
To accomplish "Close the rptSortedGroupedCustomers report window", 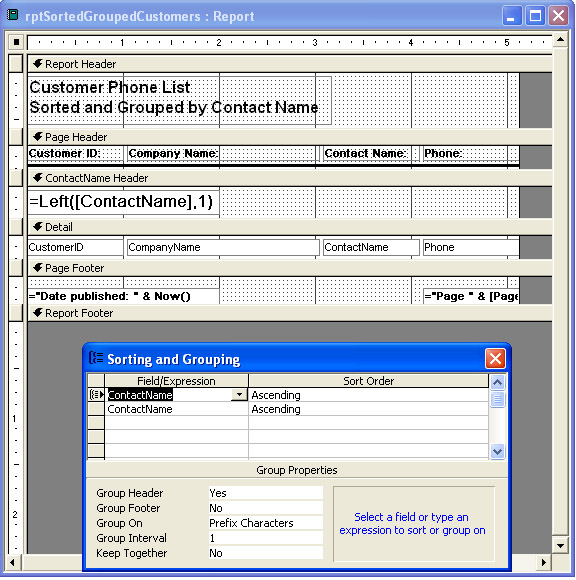I will (x=558, y=16).
